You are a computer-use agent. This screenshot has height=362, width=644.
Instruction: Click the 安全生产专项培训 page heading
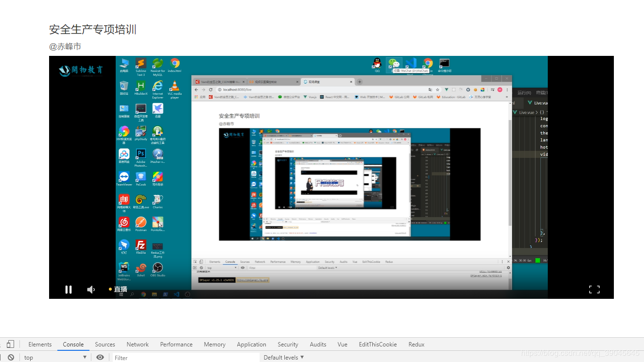(93, 29)
